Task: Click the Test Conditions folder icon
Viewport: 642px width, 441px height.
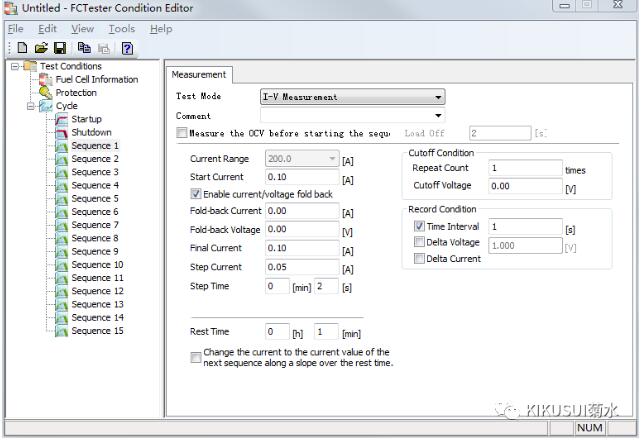Action: point(29,66)
